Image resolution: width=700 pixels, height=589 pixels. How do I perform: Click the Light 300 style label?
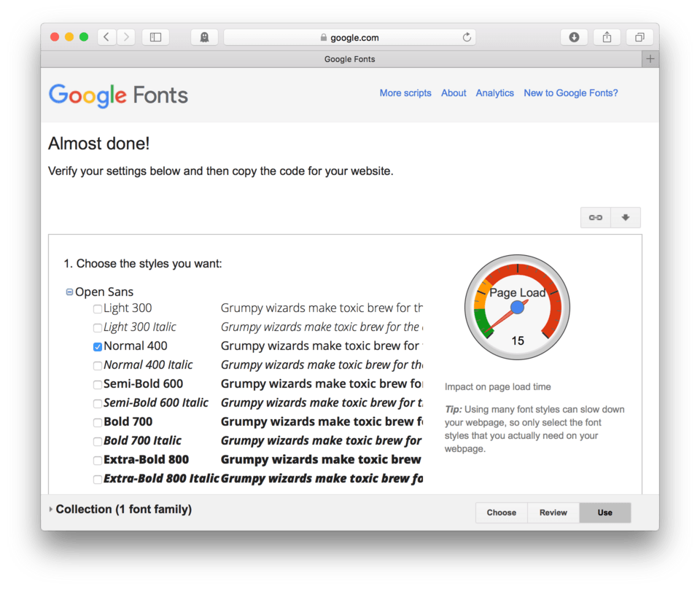pos(128,308)
